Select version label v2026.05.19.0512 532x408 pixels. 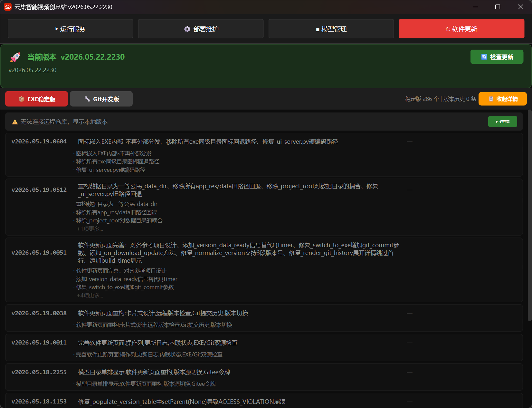[39, 190]
